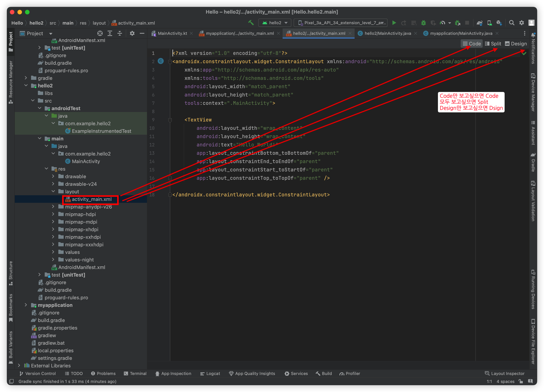Switch editor to Split view
Viewport: 544px width, 392px height.
coord(493,44)
